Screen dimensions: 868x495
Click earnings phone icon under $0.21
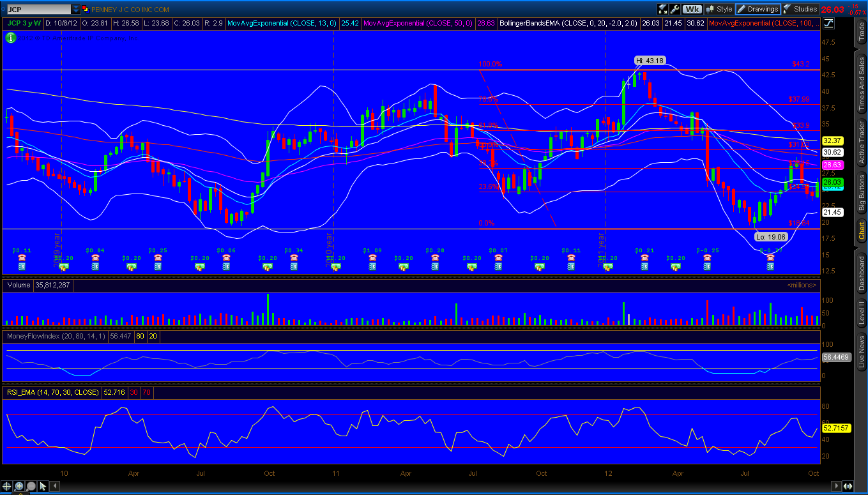tap(644, 258)
